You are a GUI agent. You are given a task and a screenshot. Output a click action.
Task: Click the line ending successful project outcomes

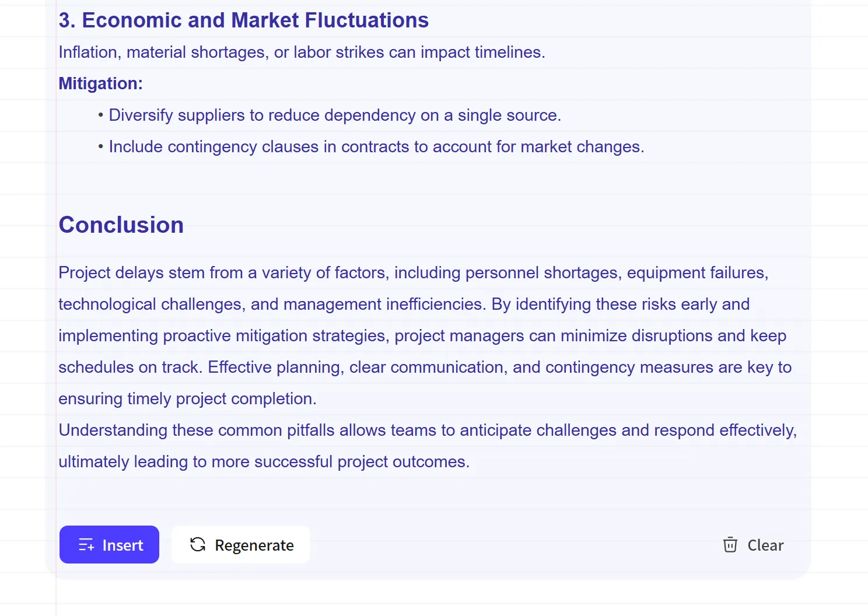[x=264, y=461]
